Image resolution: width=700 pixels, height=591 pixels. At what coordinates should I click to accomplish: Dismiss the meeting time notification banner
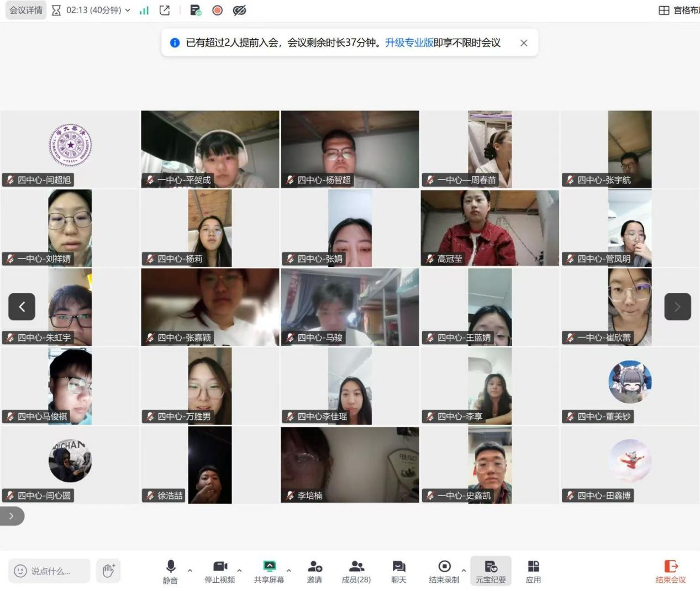pos(524,43)
